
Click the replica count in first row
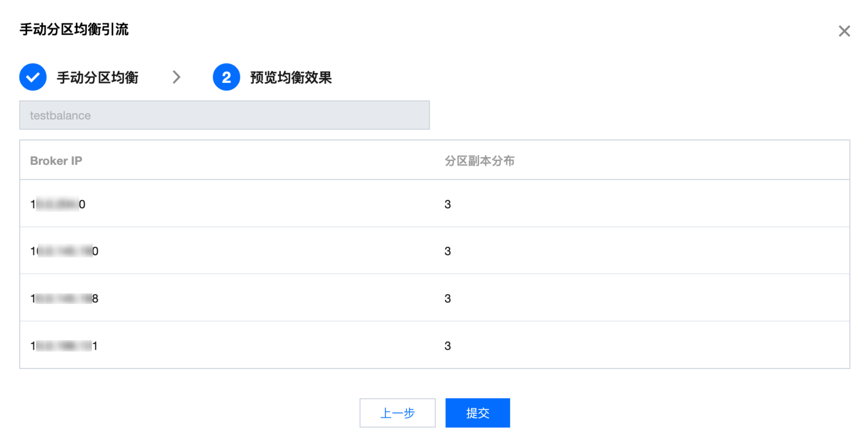click(447, 204)
